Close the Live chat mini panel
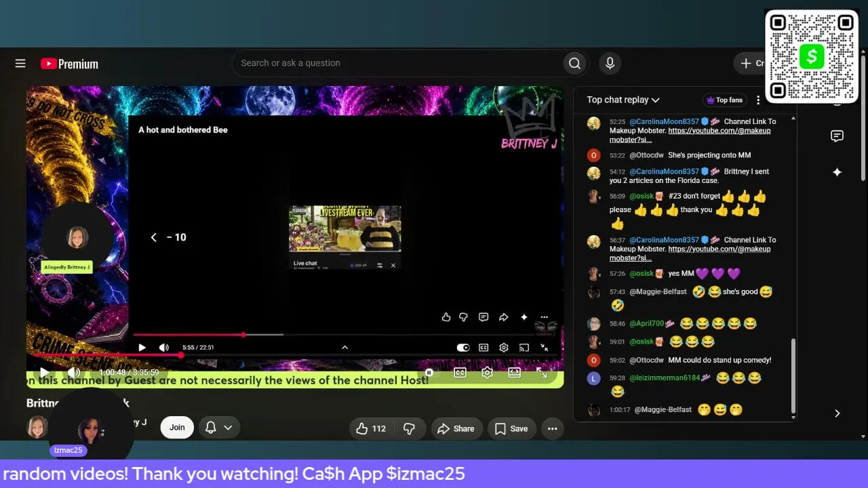Image resolution: width=868 pixels, height=488 pixels. coord(393,266)
